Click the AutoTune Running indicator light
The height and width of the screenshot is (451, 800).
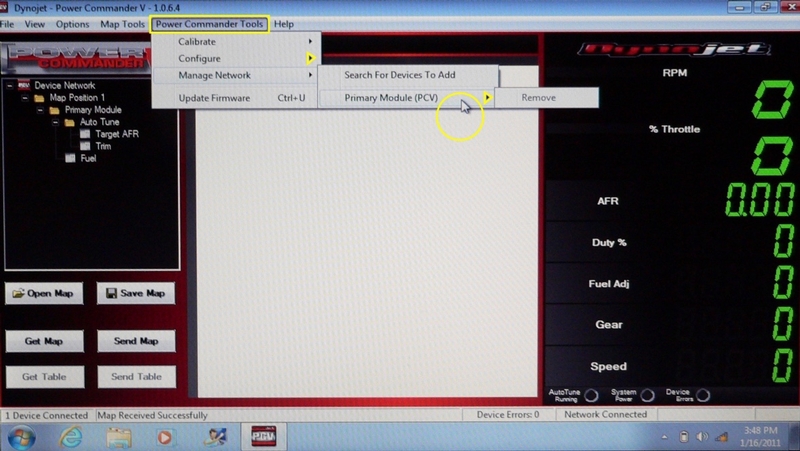[x=591, y=395]
